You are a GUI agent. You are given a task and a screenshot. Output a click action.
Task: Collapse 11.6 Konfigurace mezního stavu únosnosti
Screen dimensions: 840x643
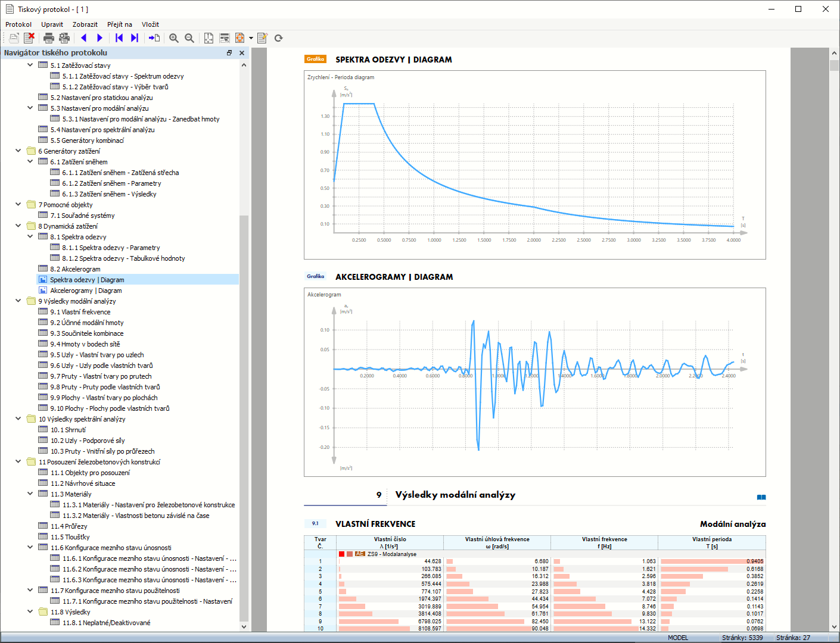pos(30,547)
